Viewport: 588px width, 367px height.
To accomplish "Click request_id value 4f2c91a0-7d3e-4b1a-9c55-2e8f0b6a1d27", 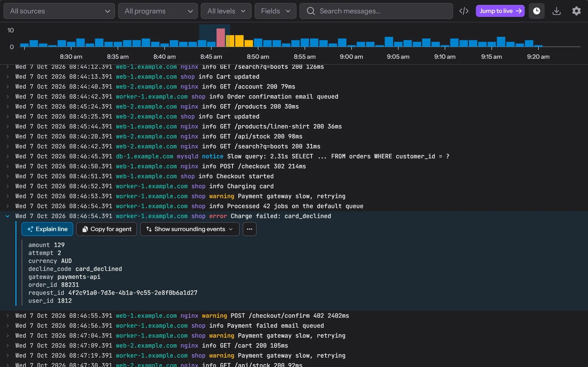I will tap(133, 293).
